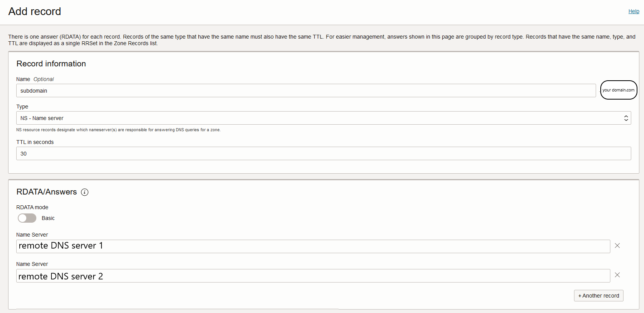
Task: Click the Add record page heading
Action: click(35, 12)
